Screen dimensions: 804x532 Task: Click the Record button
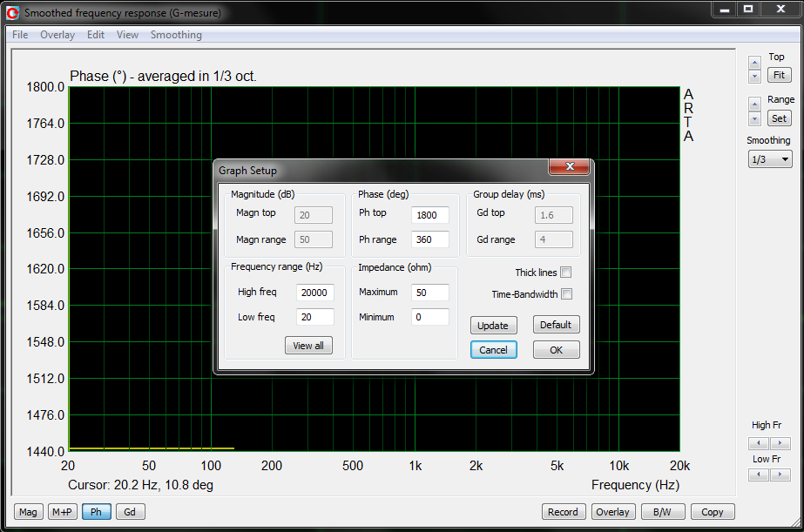pyautogui.click(x=563, y=512)
